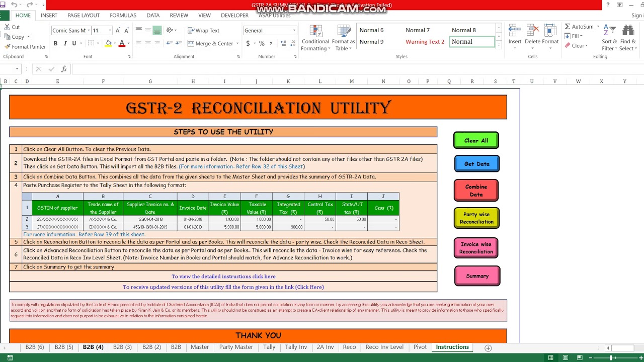Open the font size dropdown
The width and height of the screenshot is (644, 362).
click(x=110, y=31)
